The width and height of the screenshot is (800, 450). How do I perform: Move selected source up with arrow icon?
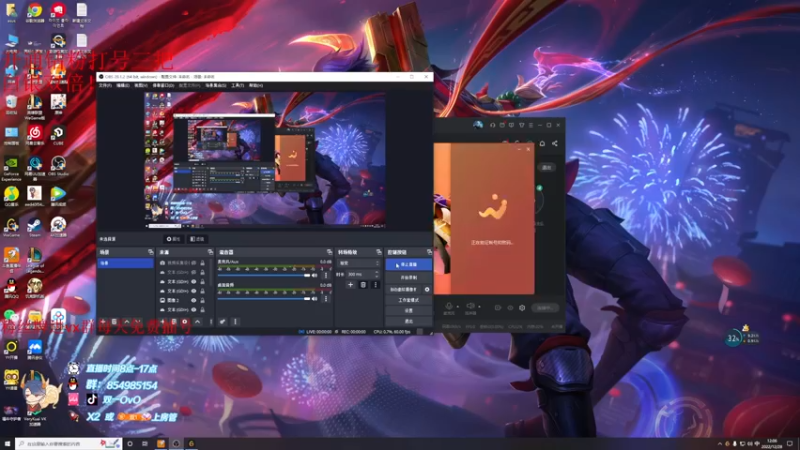coord(197,322)
